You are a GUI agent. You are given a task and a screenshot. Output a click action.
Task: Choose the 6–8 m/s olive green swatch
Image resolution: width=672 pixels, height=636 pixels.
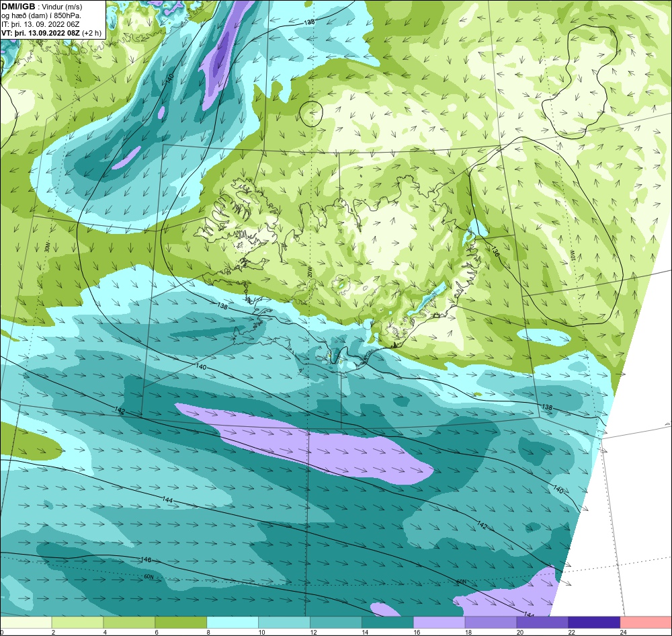(181, 623)
